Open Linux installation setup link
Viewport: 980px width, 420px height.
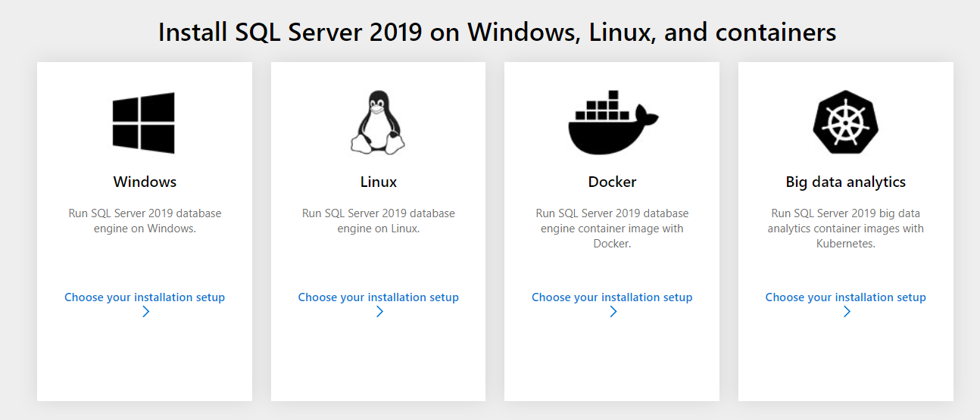(378, 297)
